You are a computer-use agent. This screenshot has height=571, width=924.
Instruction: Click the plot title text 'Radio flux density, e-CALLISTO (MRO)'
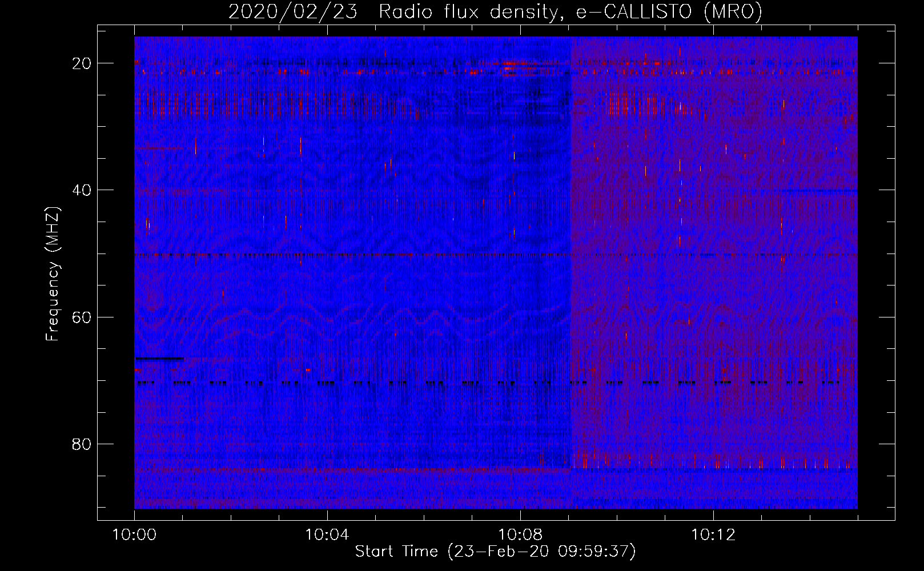point(571,11)
